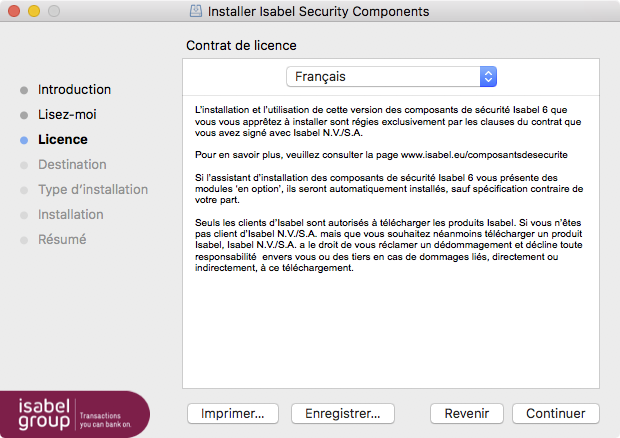Click the Imprimer... button
Viewport: 620px width, 438px height.
[x=233, y=413]
